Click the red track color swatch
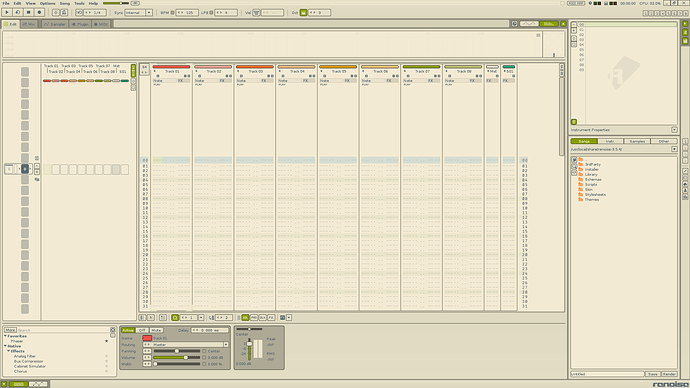Image resolution: width=690 pixels, height=388 pixels. [x=147, y=338]
